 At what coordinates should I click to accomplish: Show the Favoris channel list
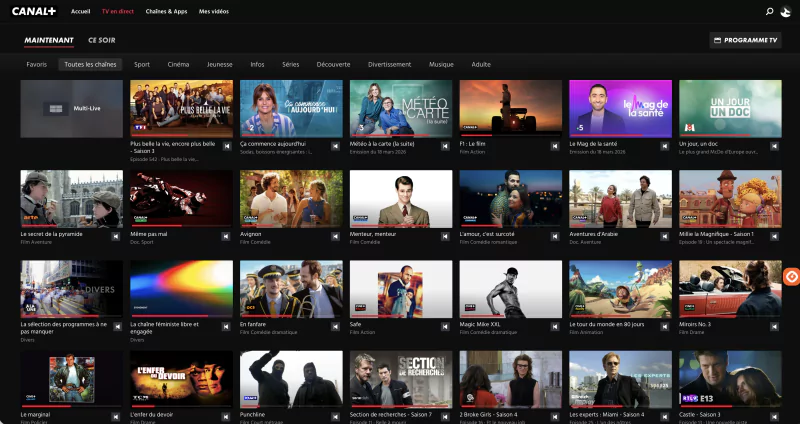coord(37,64)
